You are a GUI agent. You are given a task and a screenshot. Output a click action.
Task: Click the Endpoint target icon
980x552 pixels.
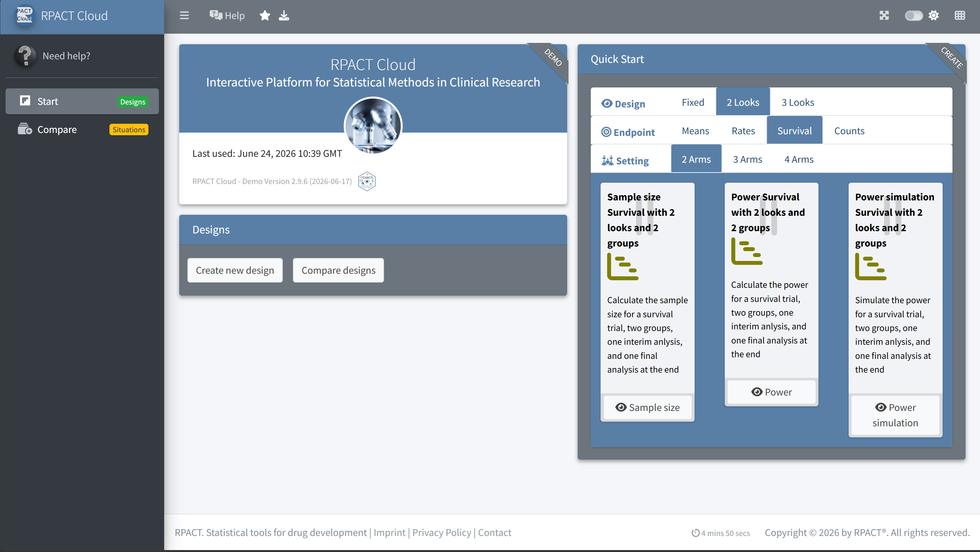click(x=606, y=132)
